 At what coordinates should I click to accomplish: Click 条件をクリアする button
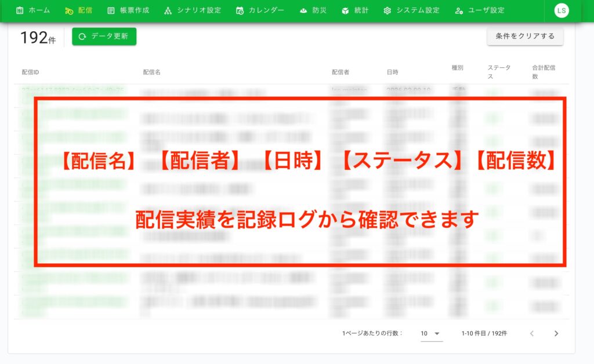[525, 36]
